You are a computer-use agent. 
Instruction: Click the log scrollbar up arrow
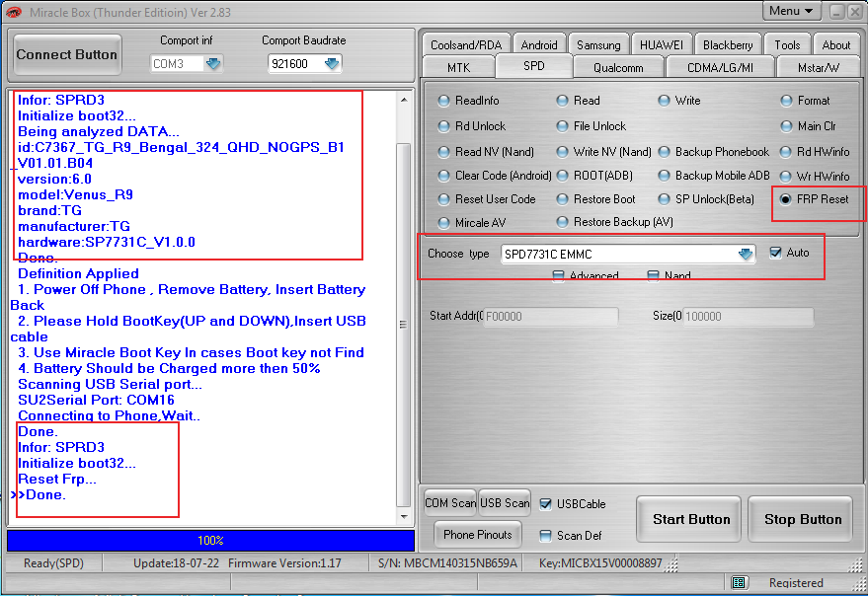pos(404,101)
